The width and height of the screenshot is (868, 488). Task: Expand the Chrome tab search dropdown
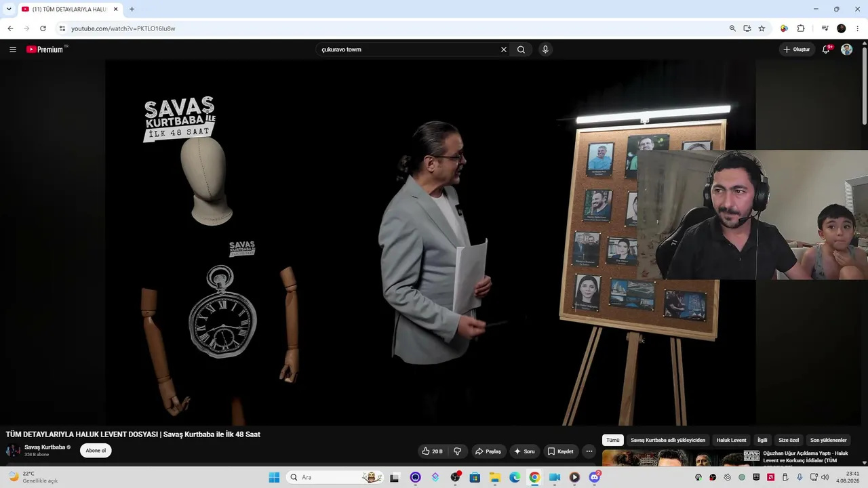pos(9,9)
